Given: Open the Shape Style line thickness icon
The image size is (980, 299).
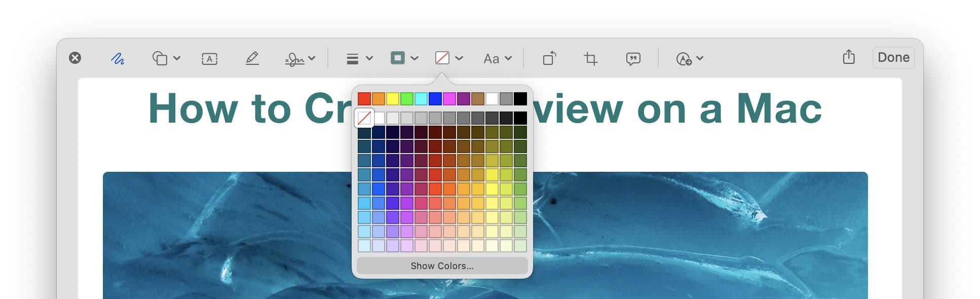Looking at the screenshot, I should point(352,59).
